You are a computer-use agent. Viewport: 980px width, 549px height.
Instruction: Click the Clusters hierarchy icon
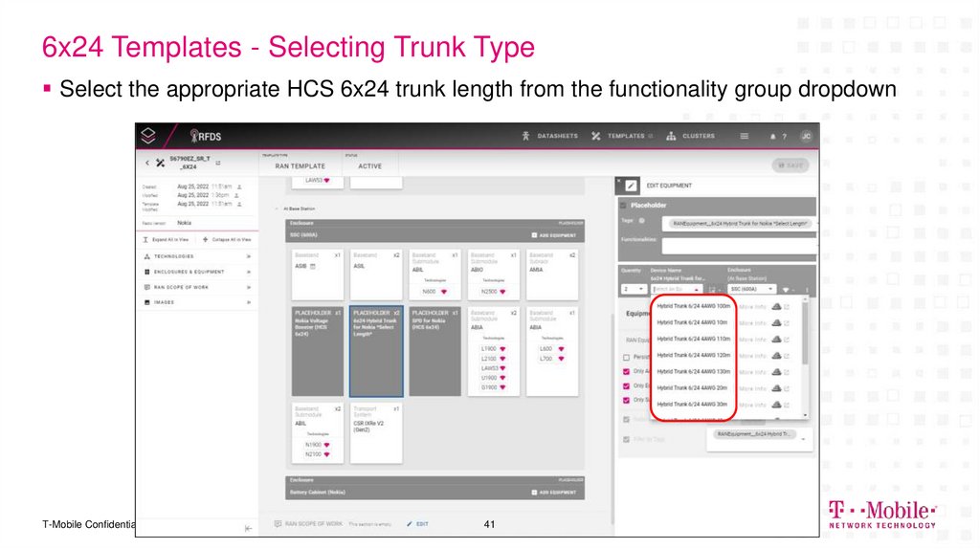point(671,136)
